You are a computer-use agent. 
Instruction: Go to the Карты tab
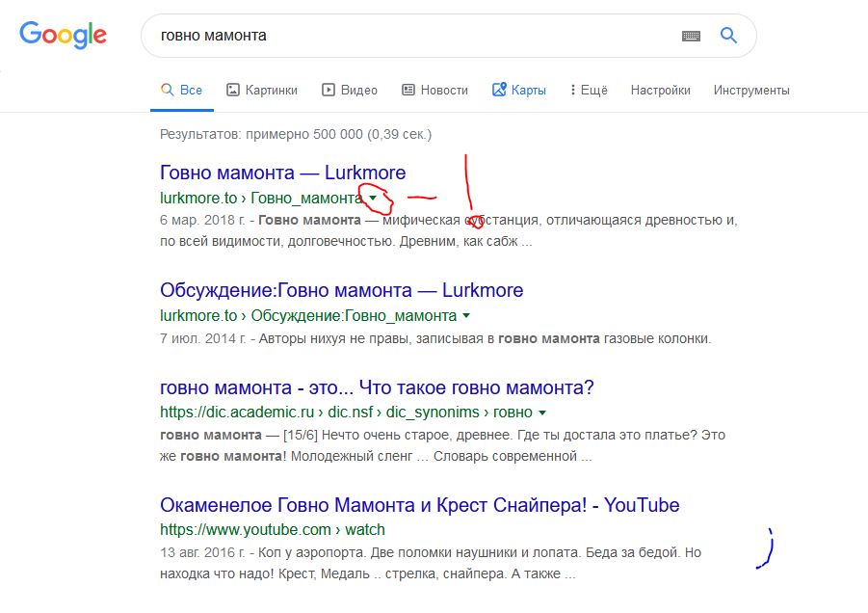tap(518, 90)
